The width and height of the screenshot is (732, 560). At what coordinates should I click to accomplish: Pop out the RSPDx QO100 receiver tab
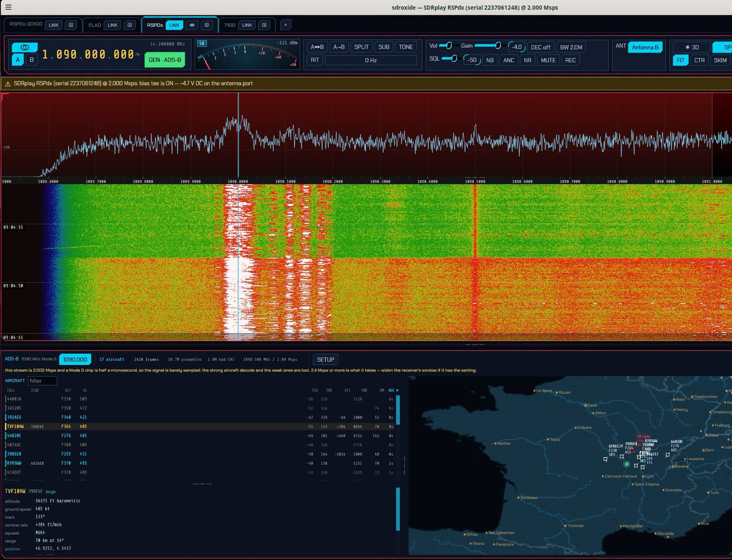click(x=71, y=25)
